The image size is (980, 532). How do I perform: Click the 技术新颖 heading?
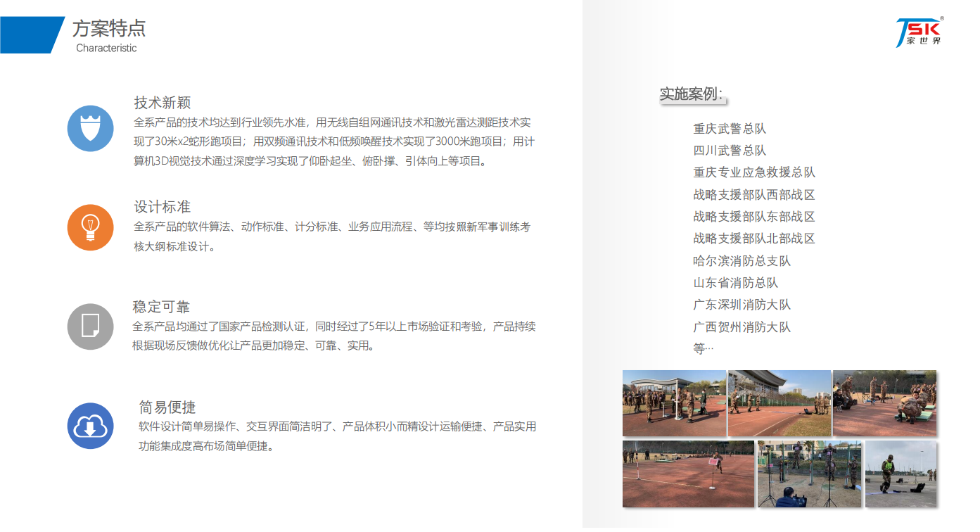[x=163, y=103]
